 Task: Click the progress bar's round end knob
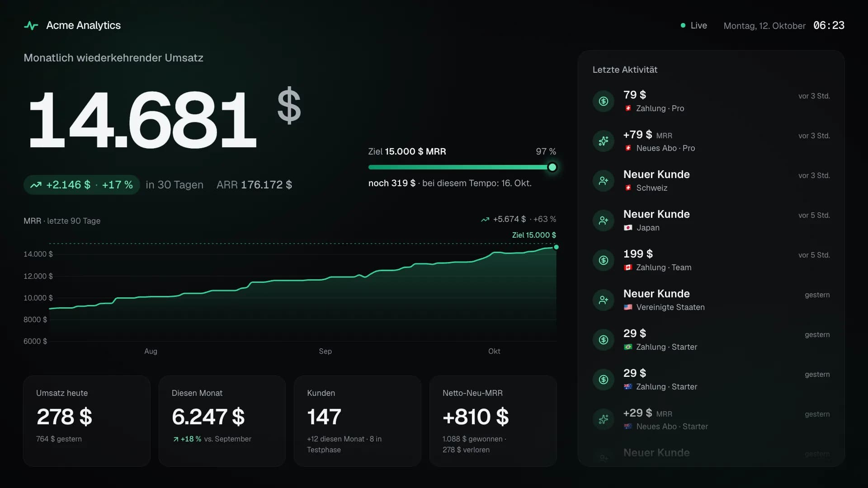(x=552, y=167)
